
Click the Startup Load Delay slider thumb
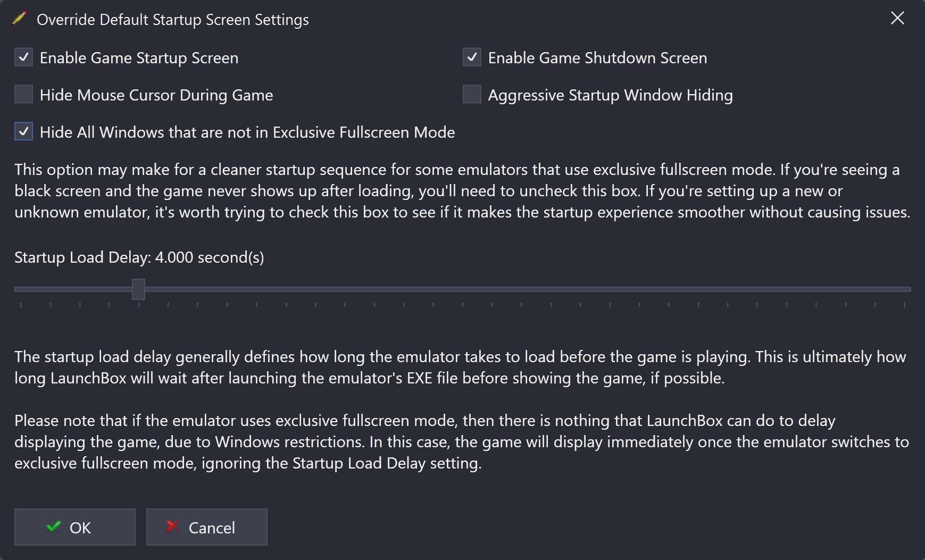click(138, 289)
